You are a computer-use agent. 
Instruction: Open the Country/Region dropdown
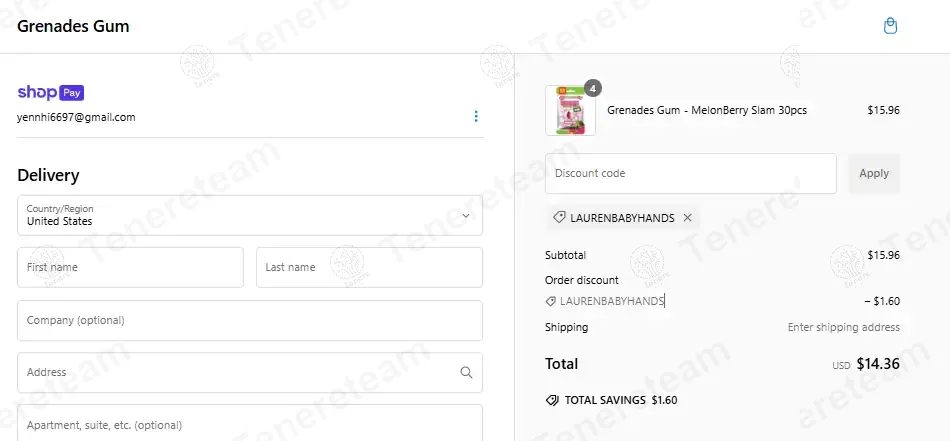tap(250, 215)
